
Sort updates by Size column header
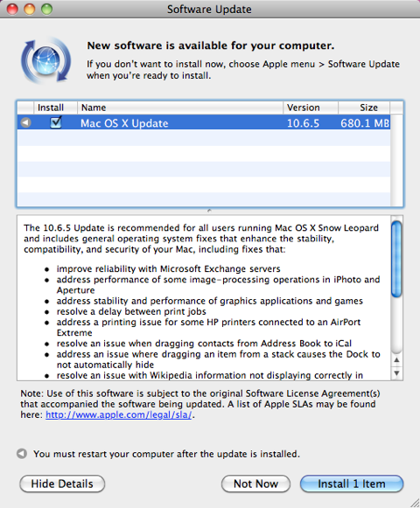pyautogui.click(x=364, y=108)
